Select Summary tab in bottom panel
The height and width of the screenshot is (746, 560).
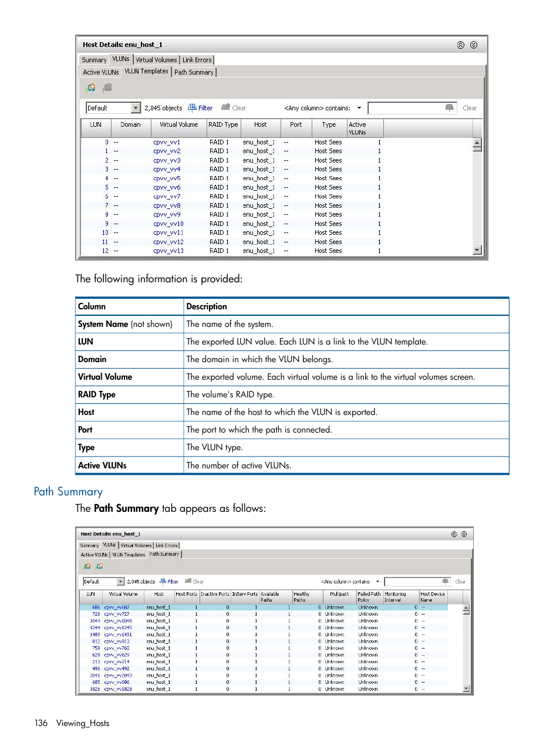click(x=89, y=545)
